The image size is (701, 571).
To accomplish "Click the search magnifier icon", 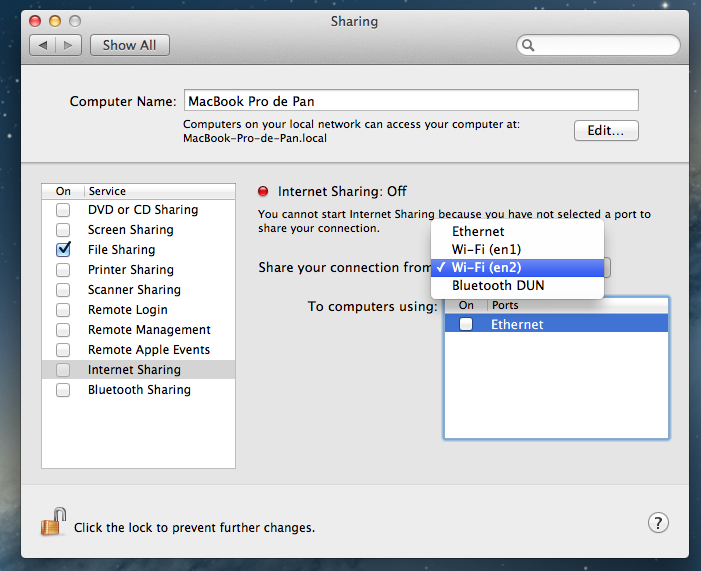I will click(529, 46).
